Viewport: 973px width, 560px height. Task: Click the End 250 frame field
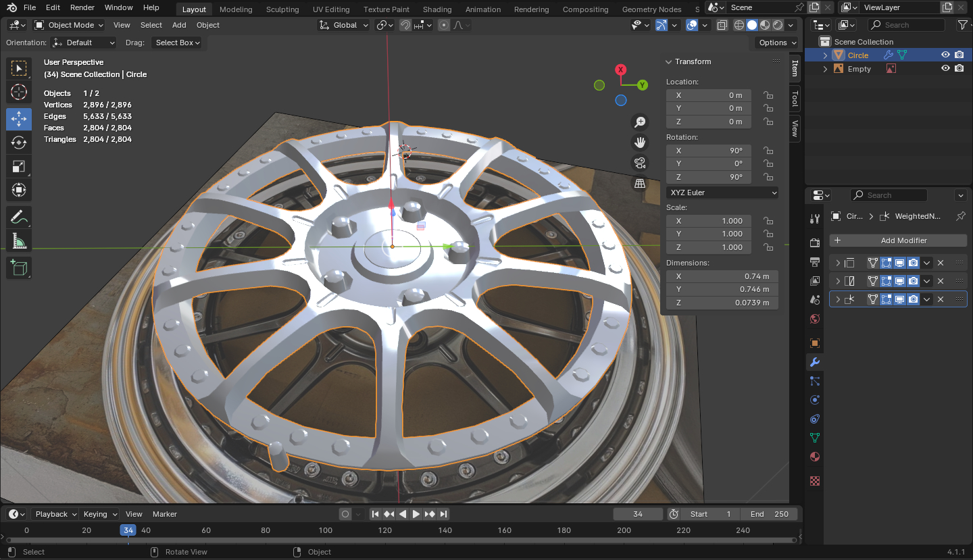click(769, 514)
